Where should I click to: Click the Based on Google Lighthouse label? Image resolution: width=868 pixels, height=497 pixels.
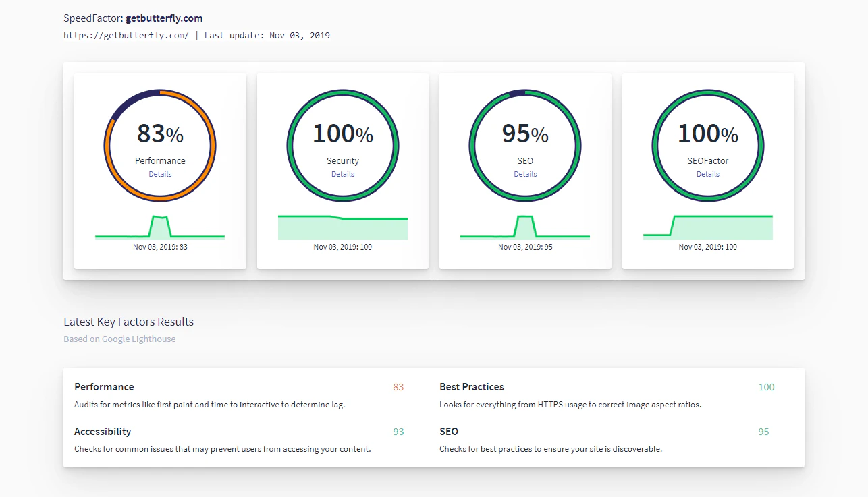pyautogui.click(x=119, y=339)
